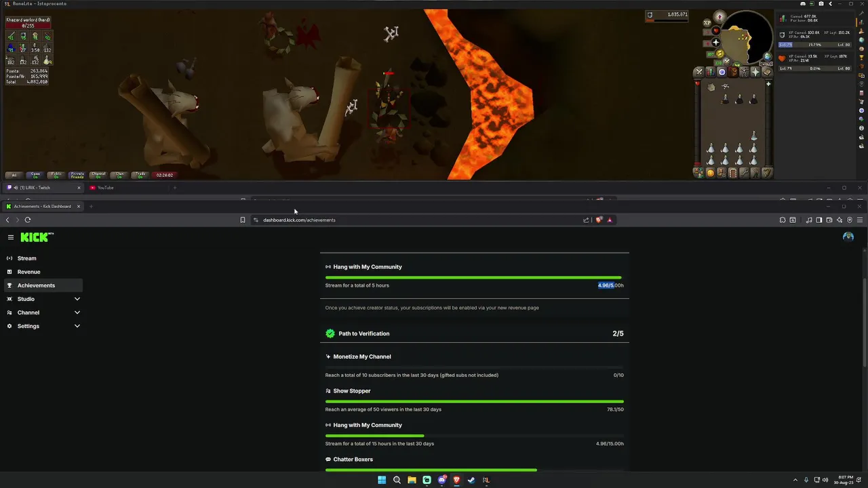Click Brave Rewards triangle icon
Screen dimensions: 868x488
[x=610, y=220]
